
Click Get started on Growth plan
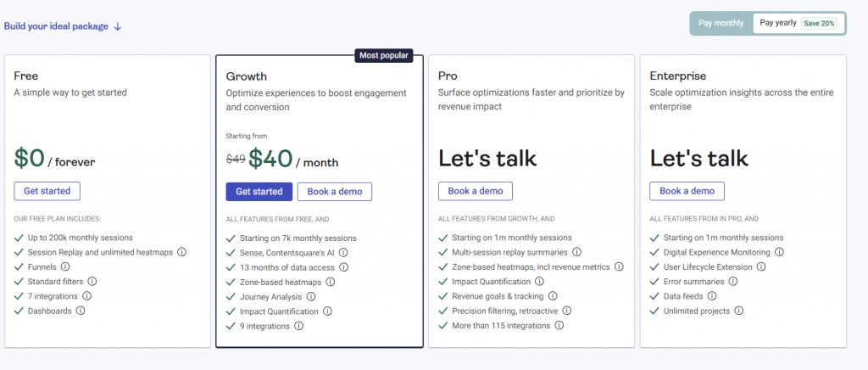tap(259, 191)
